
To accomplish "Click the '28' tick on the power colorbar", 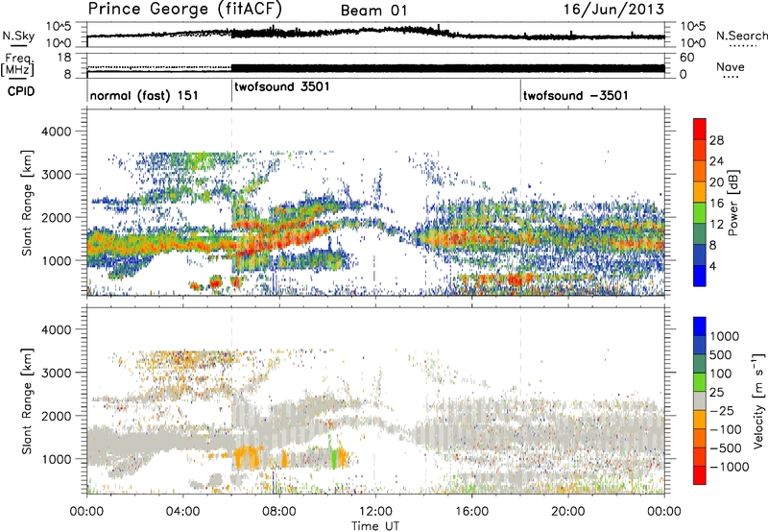I will pos(716,140).
